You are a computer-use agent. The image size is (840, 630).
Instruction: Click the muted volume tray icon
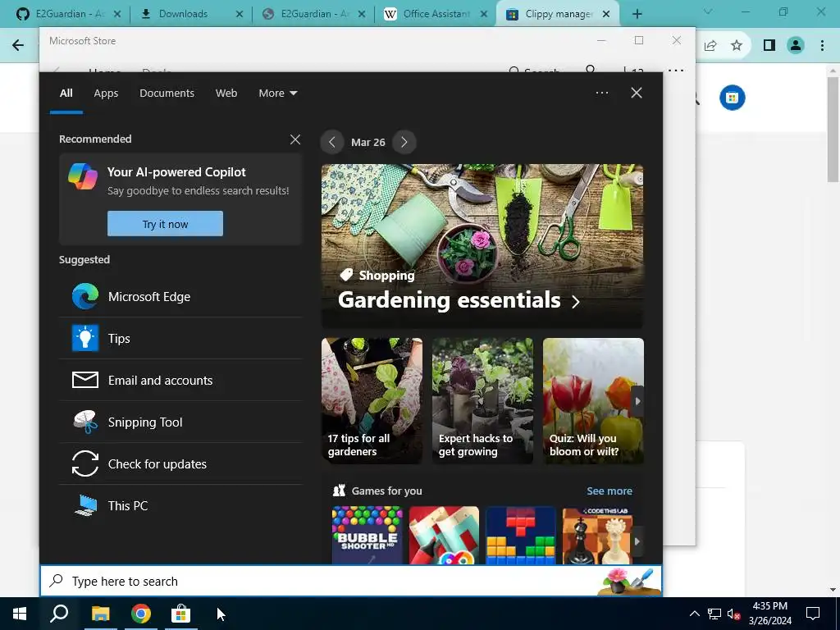pyautogui.click(x=733, y=614)
